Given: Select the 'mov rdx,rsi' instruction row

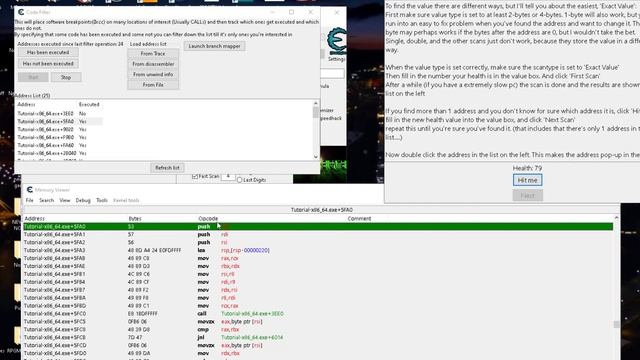Looking at the screenshot, I should tap(318, 290).
